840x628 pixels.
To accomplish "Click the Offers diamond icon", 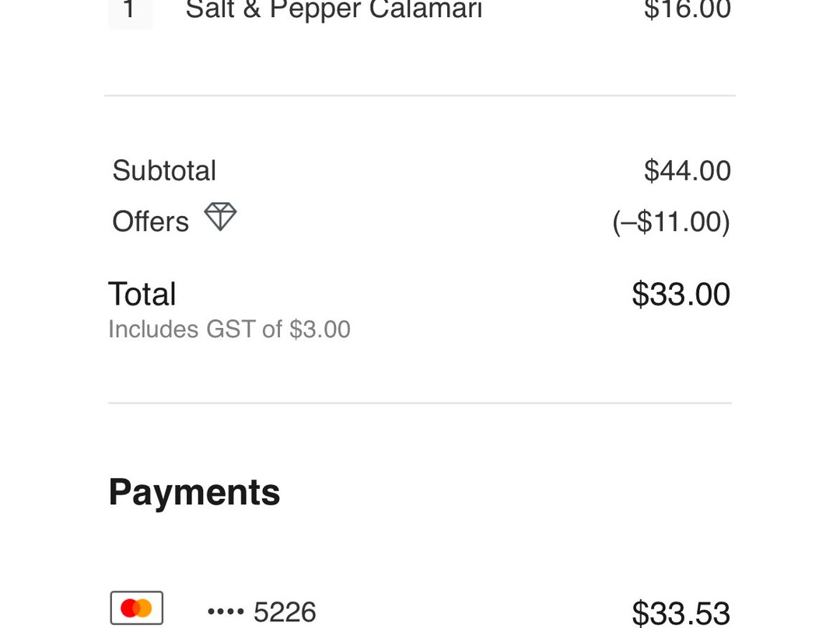I will point(220,217).
